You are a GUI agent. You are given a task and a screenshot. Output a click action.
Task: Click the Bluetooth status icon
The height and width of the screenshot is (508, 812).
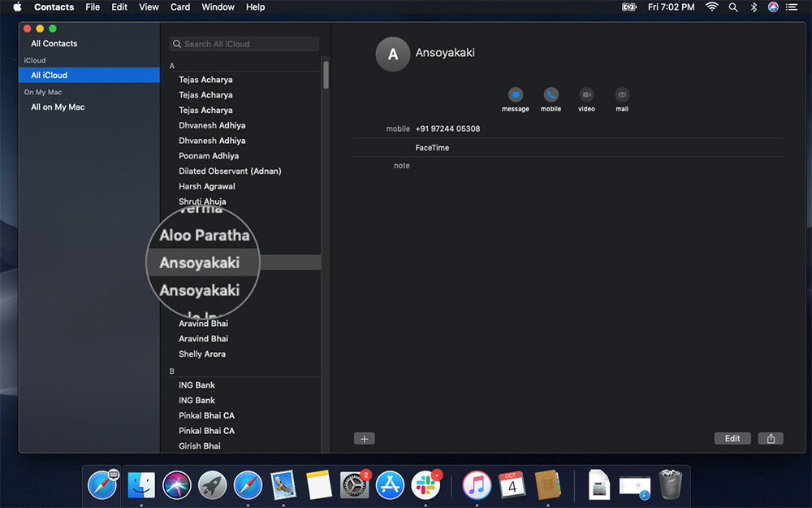click(x=754, y=7)
